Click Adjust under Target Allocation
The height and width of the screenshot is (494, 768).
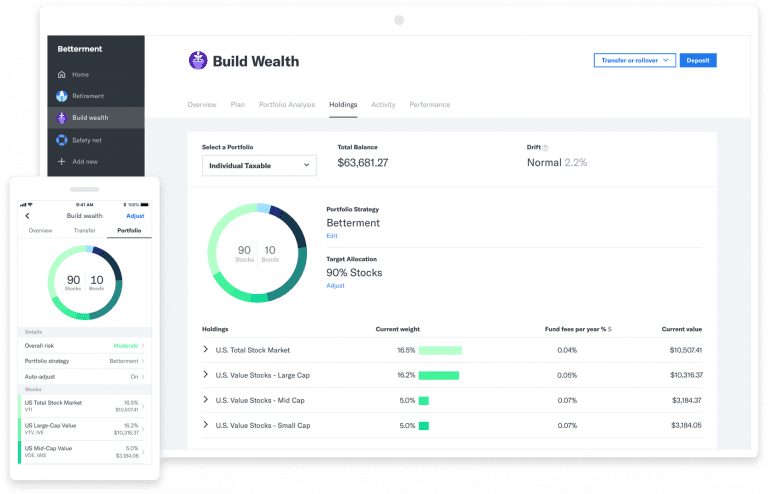pyautogui.click(x=336, y=285)
